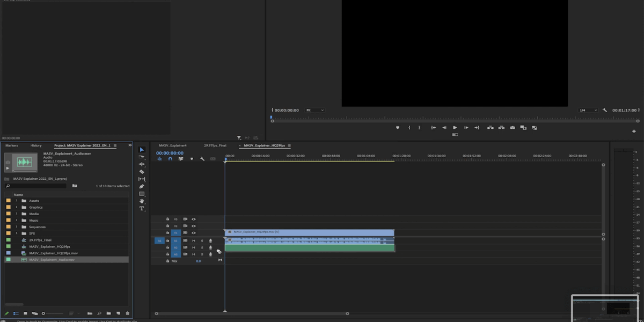Toggle V3 track output eye
Image resolution: width=644 pixels, height=322 pixels.
pos(194,219)
